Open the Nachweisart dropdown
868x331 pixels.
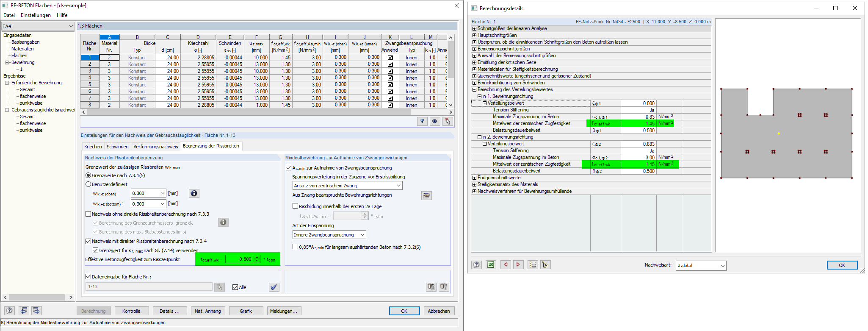(x=722, y=266)
